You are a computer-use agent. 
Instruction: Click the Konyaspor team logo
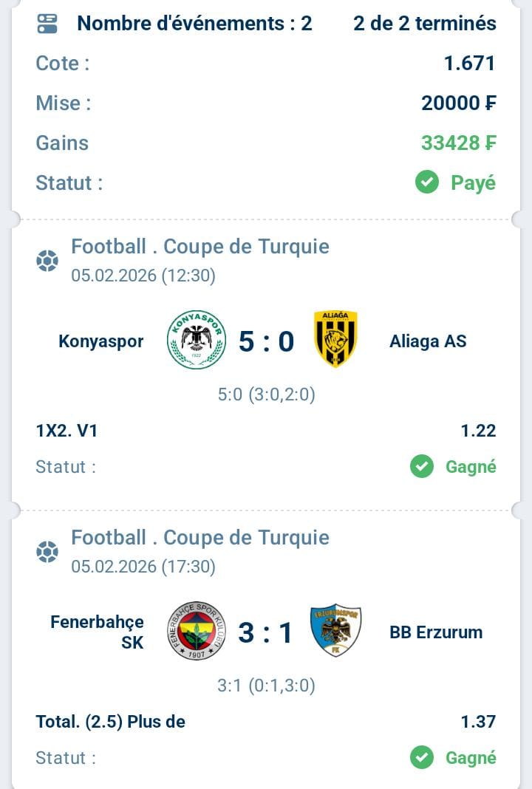[x=196, y=340]
